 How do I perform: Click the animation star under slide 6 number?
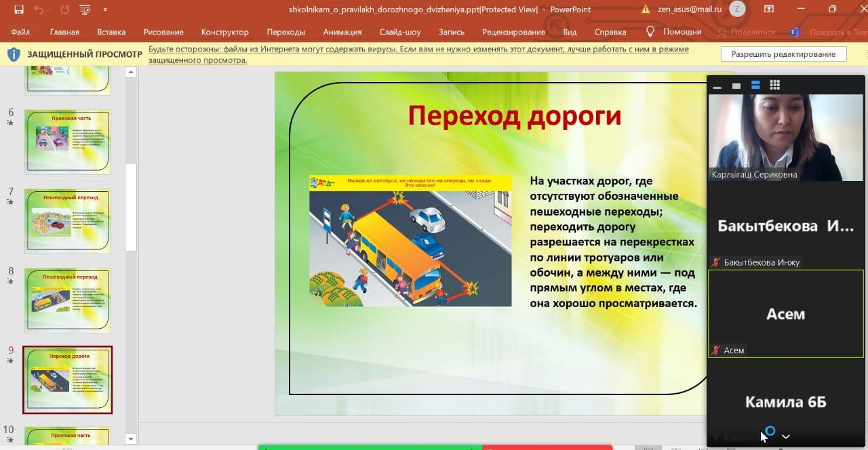(9, 123)
